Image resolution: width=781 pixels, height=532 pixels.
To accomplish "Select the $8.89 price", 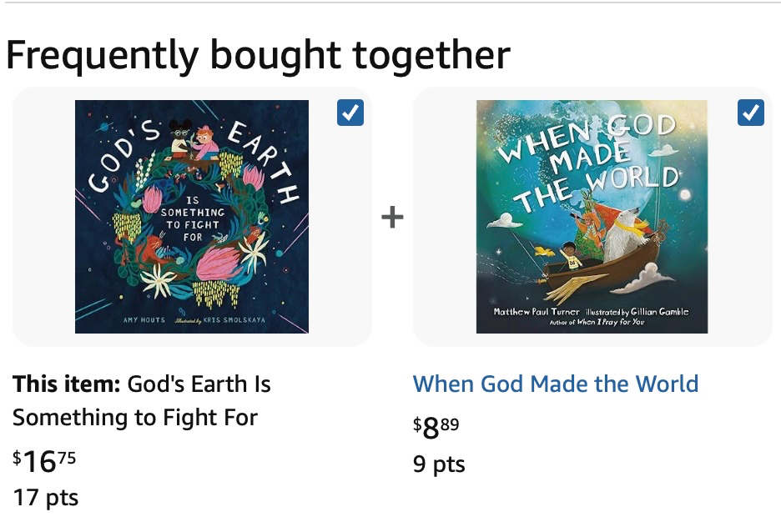I will coord(436,427).
